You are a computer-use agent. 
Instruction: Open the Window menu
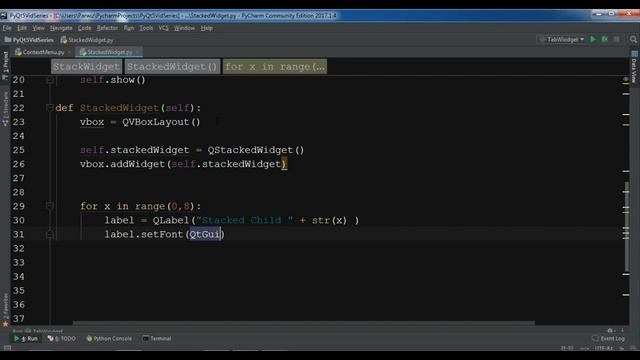pos(184,28)
